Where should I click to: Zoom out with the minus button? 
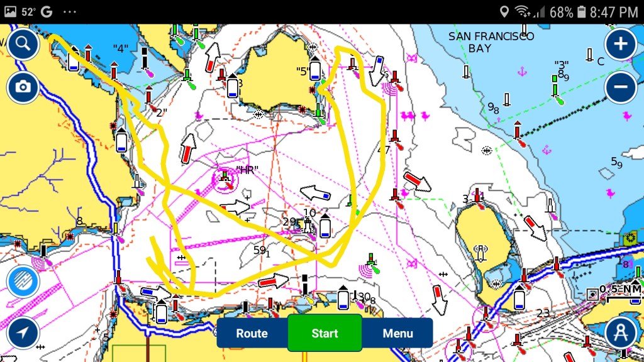[620, 87]
